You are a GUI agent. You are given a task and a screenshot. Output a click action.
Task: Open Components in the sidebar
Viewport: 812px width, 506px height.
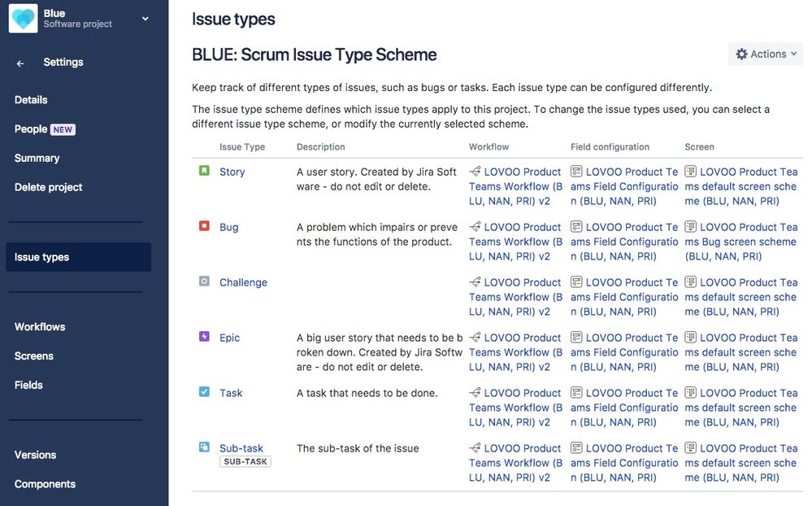45,484
